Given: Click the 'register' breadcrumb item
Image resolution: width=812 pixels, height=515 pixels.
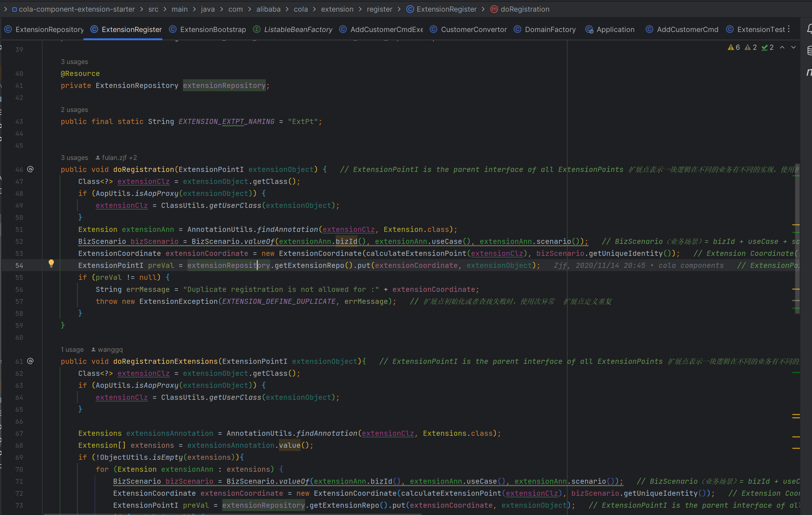Looking at the screenshot, I should click(x=379, y=9).
